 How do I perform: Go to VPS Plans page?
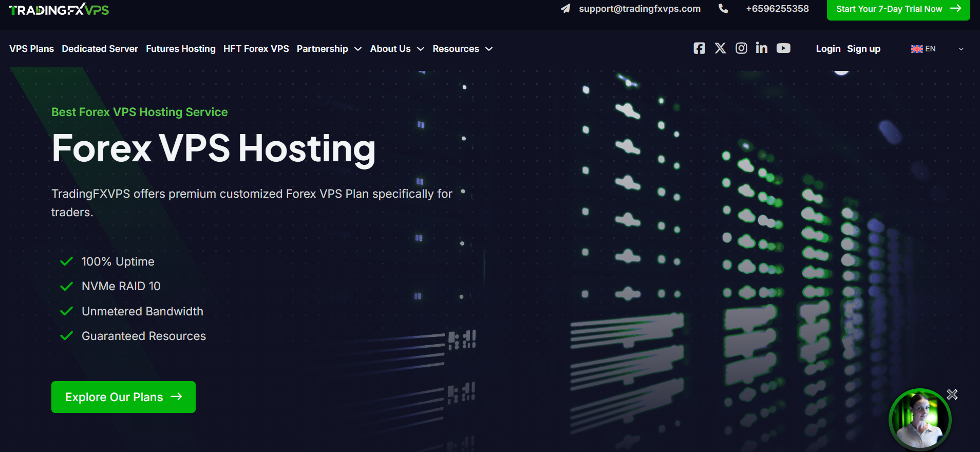click(x=31, y=49)
